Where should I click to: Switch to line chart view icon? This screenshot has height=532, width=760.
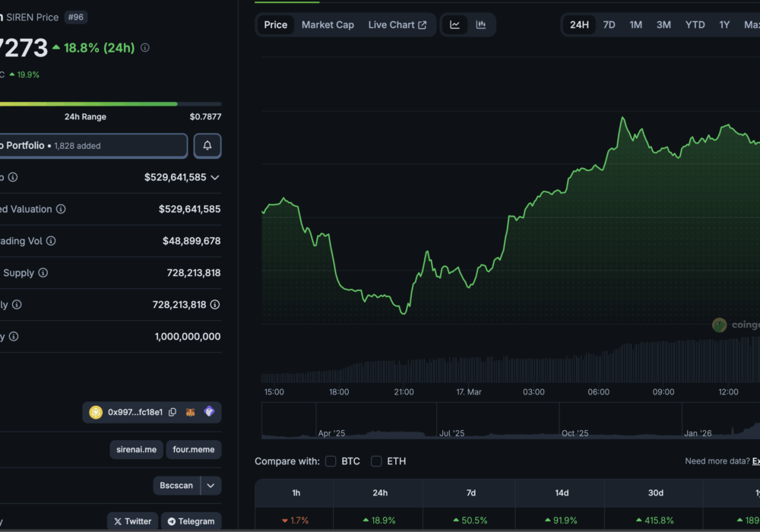tap(454, 25)
